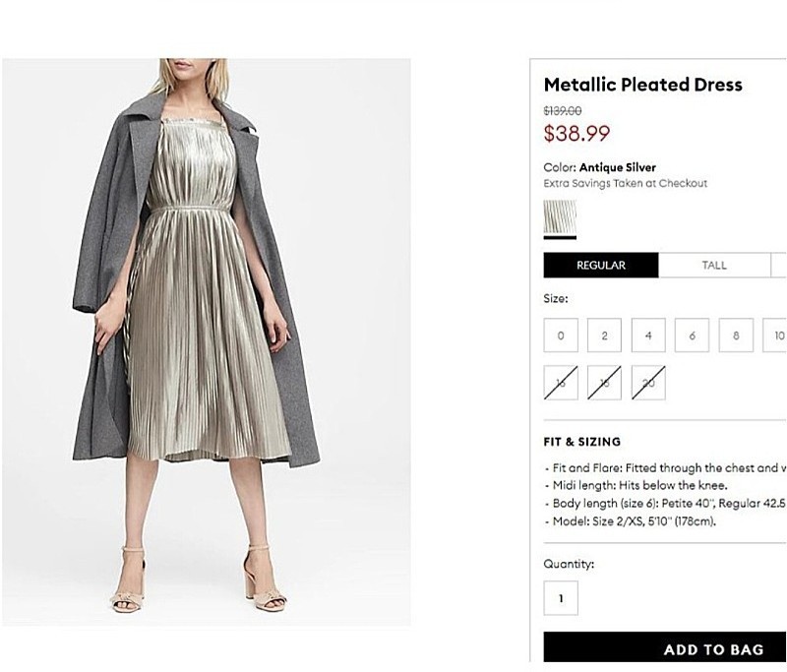Viewport: 787px width, 672px height.
Task: Switch to the REGULAR fit tab
Action: coord(601,266)
